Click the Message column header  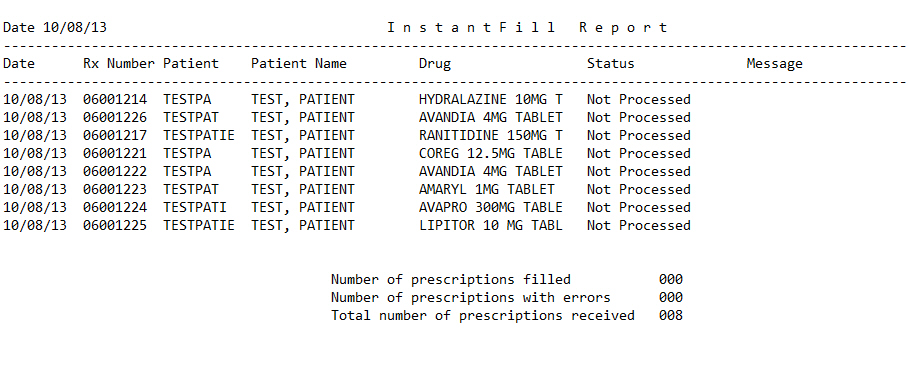[774, 64]
